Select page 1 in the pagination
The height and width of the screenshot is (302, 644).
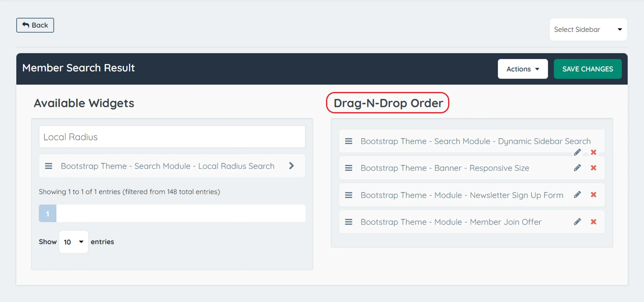coord(47,213)
